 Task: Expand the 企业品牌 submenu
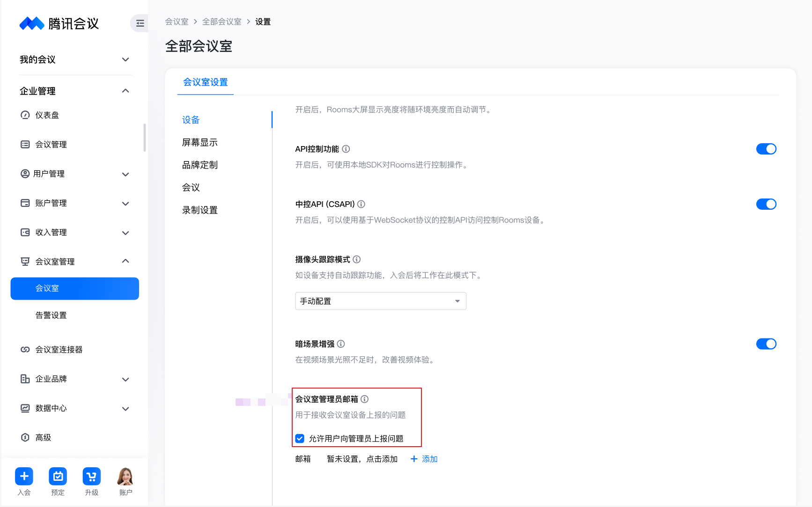[x=125, y=379]
